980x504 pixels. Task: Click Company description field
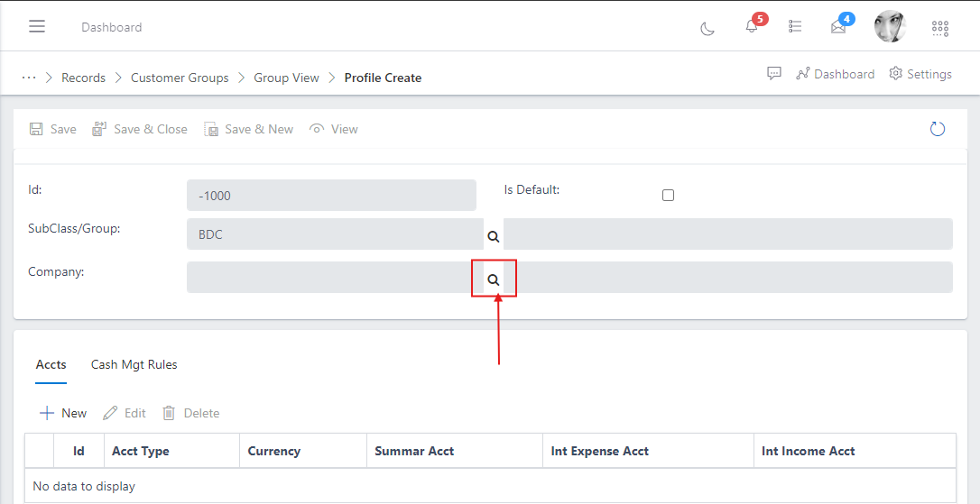click(728, 278)
